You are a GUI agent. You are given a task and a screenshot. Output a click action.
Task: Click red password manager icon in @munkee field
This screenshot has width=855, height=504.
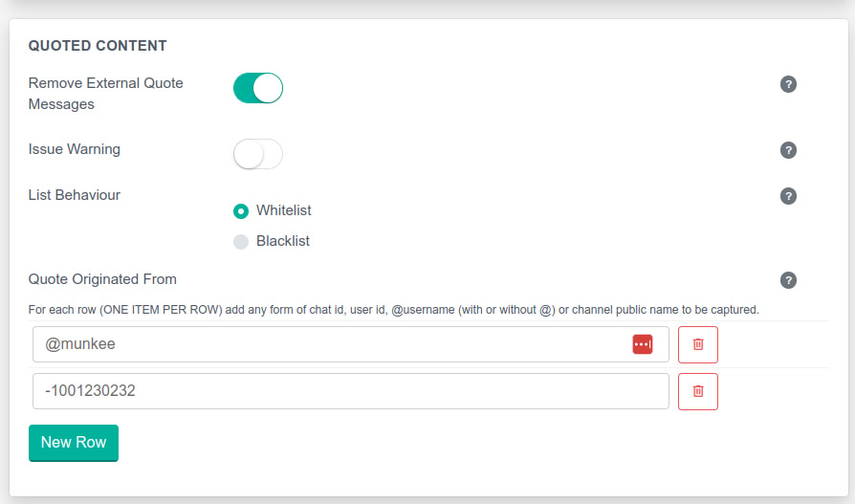pos(642,344)
